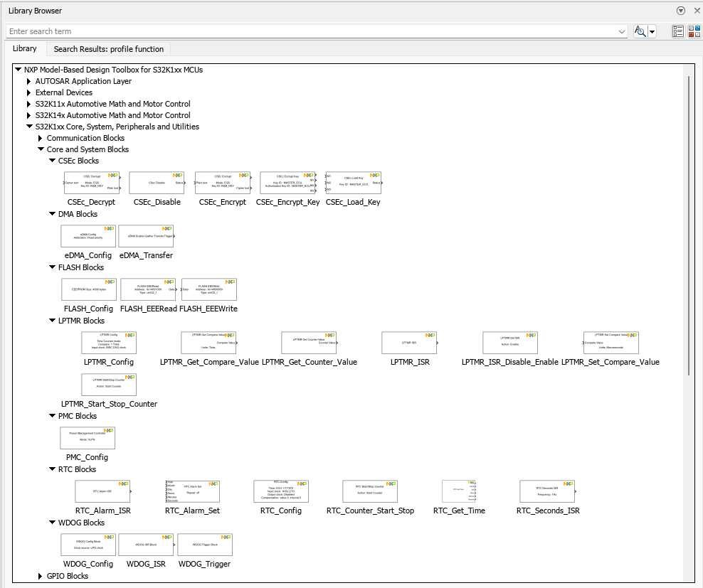Open the search options dropdown arrow

(x=652, y=31)
